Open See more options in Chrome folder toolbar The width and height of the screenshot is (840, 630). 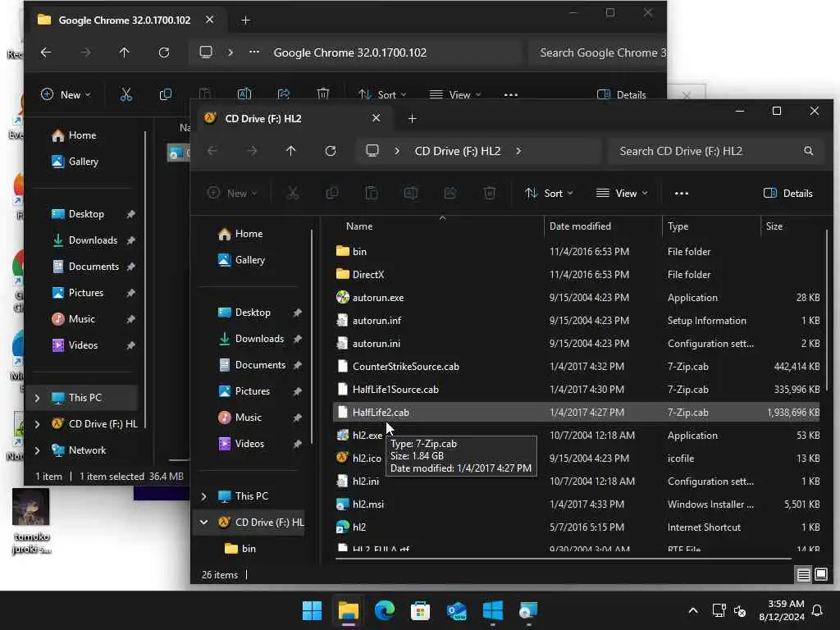[x=511, y=95]
